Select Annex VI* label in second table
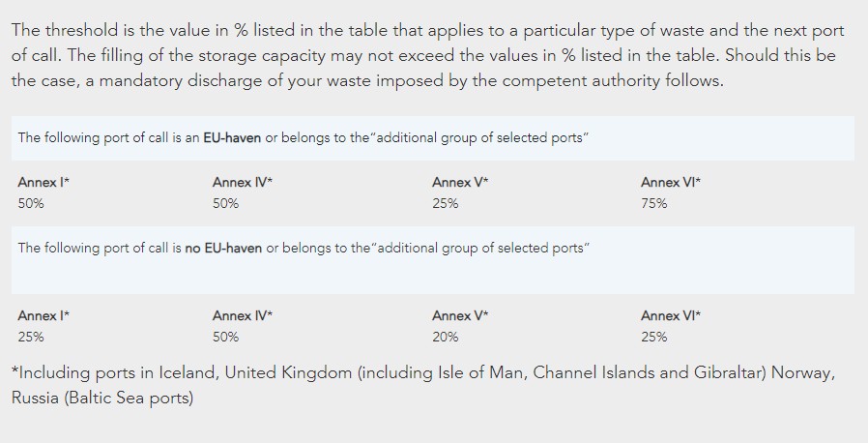868x443 pixels. click(671, 315)
